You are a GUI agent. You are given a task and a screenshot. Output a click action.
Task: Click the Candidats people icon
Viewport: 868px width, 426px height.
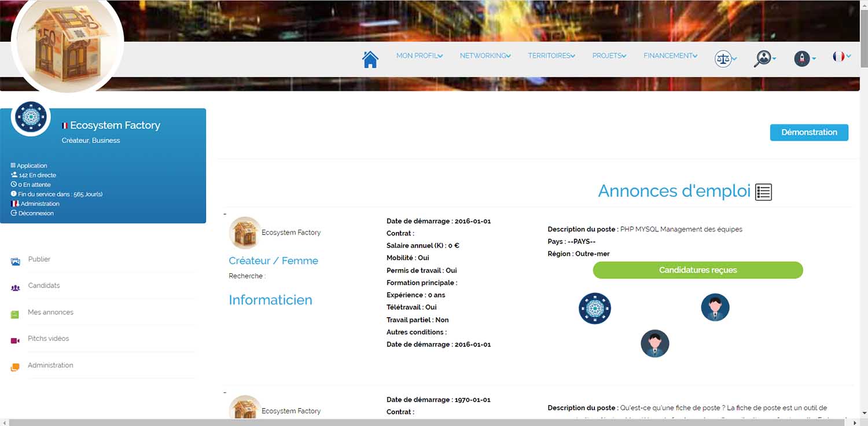tap(16, 288)
